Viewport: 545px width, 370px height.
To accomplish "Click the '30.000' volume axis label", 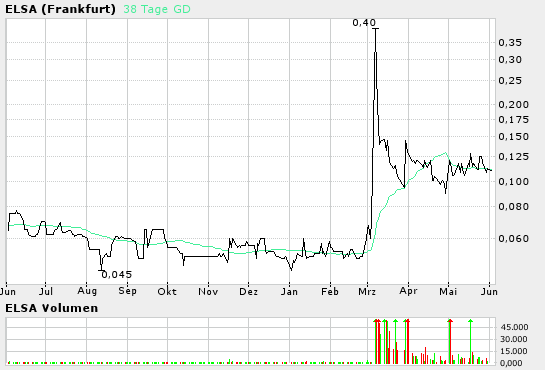I will (x=514, y=339).
